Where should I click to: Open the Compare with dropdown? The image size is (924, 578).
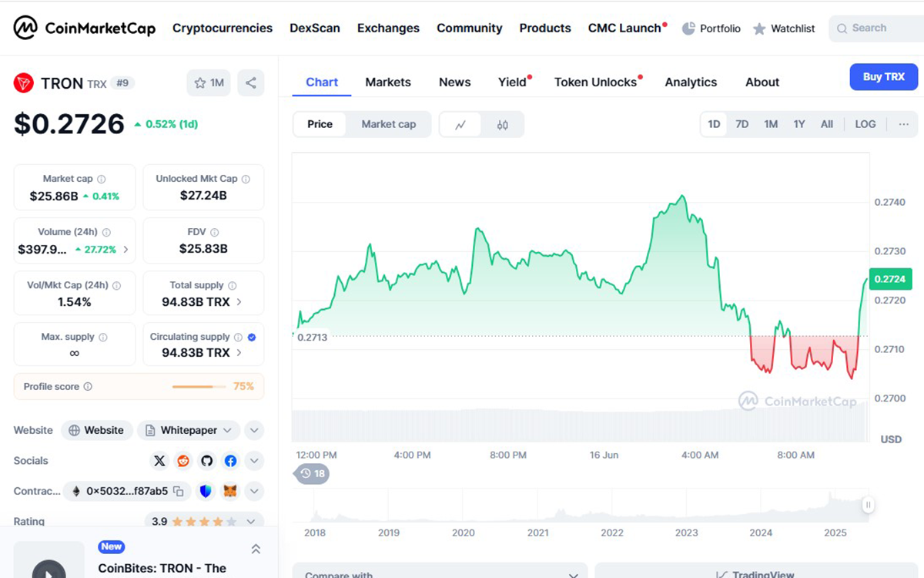[x=440, y=572]
